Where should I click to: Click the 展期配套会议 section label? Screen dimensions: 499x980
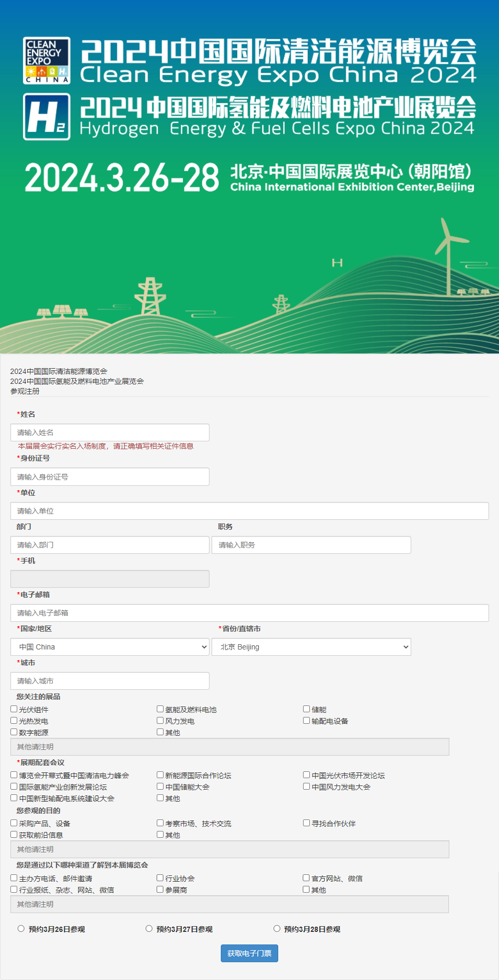42,762
